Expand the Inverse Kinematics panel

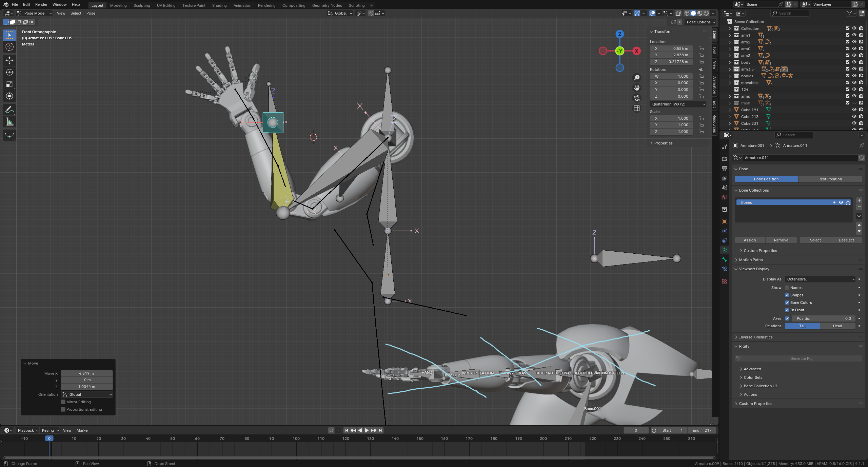coord(755,337)
